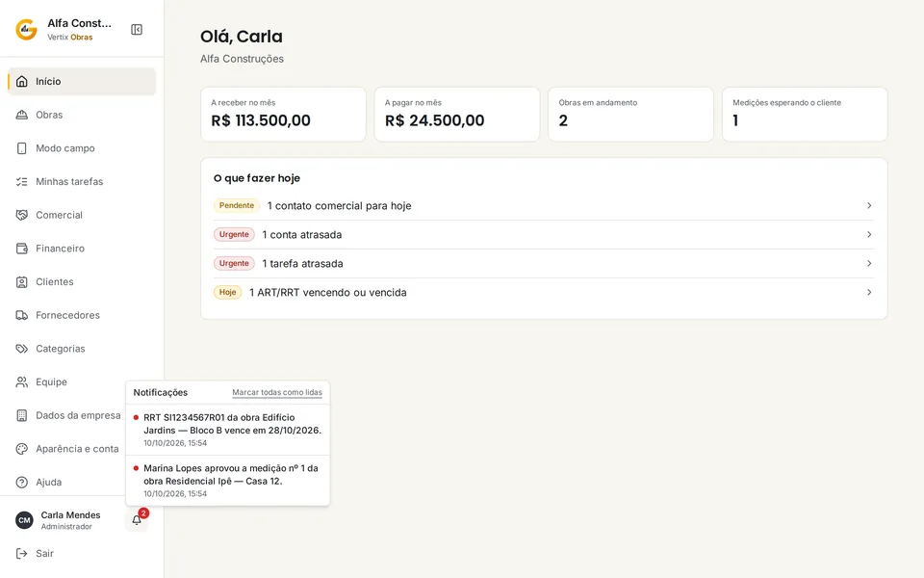This screenshot has height=578, width=924.
Task: Open the Marina Lopes medição notification
Action: point(227,481)
